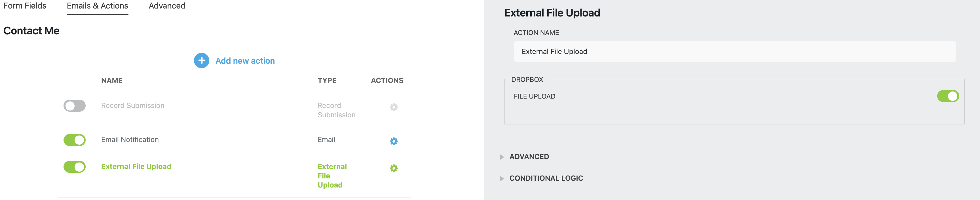Click the TYPE column header

[327, 80]
